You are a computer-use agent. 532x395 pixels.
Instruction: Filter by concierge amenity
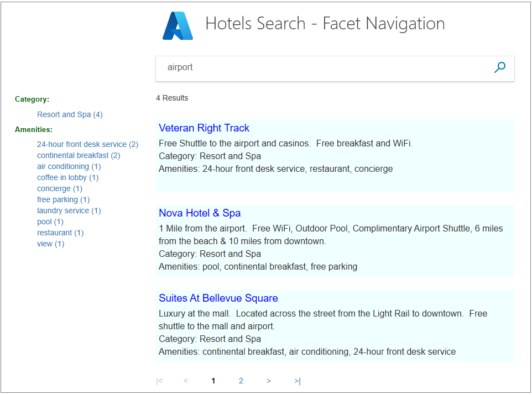(60, 188)
